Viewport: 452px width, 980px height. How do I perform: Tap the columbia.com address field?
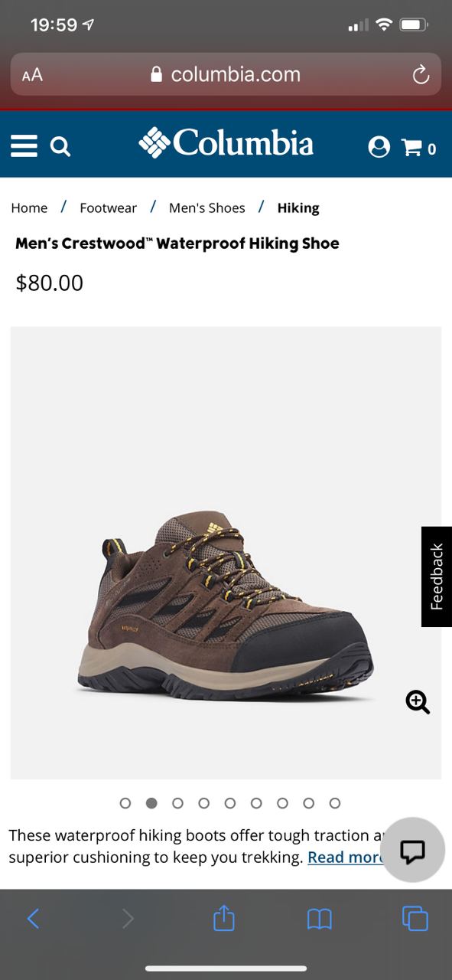pyautogui.click(x=226, y=74)
